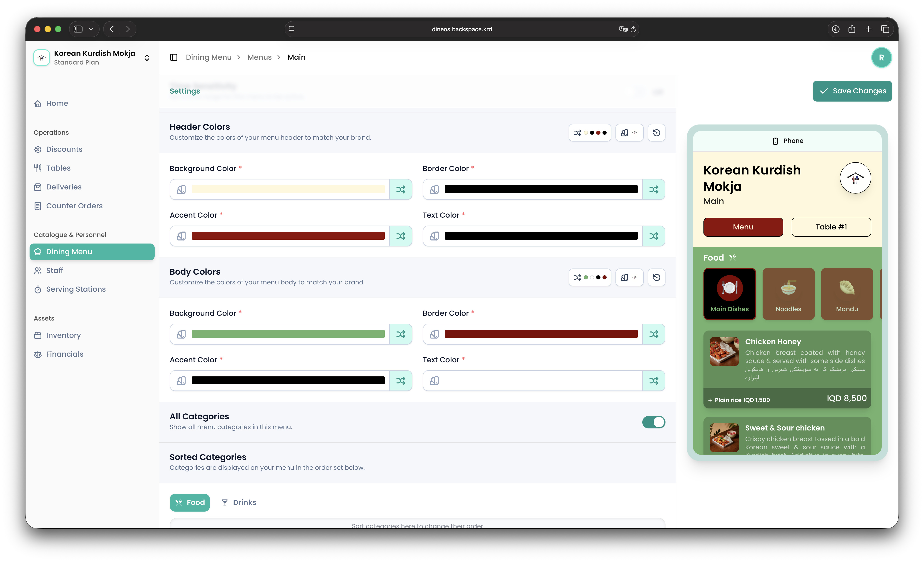Pick the dark red header Accent Color bar

(288, 236)
